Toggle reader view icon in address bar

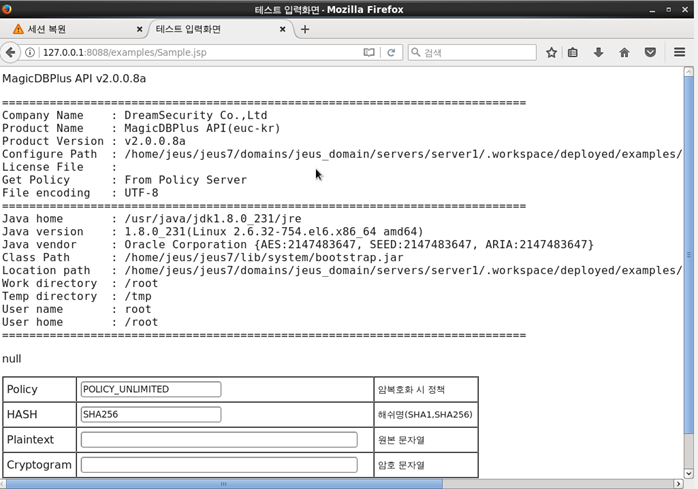pos(369,53)
